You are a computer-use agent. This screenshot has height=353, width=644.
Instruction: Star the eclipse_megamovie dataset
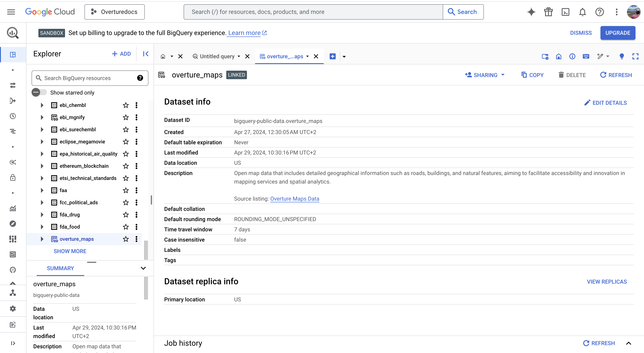tap(126, 141)
